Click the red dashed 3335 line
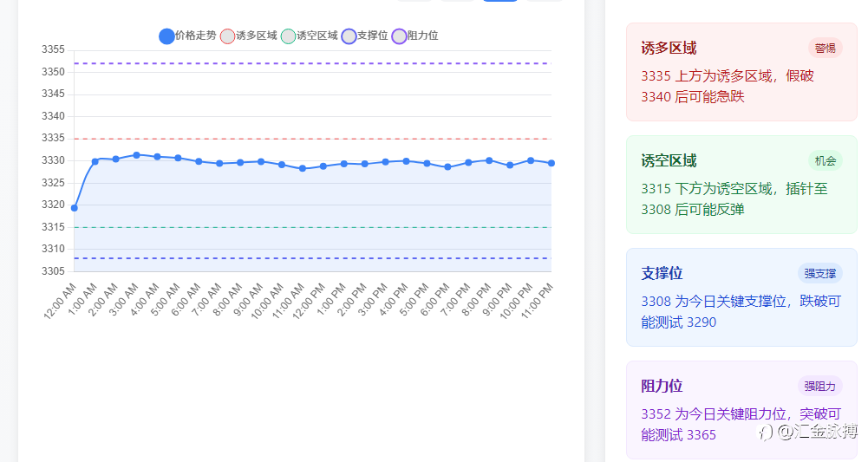The image size is (868, 462). [x=313, y=139]
